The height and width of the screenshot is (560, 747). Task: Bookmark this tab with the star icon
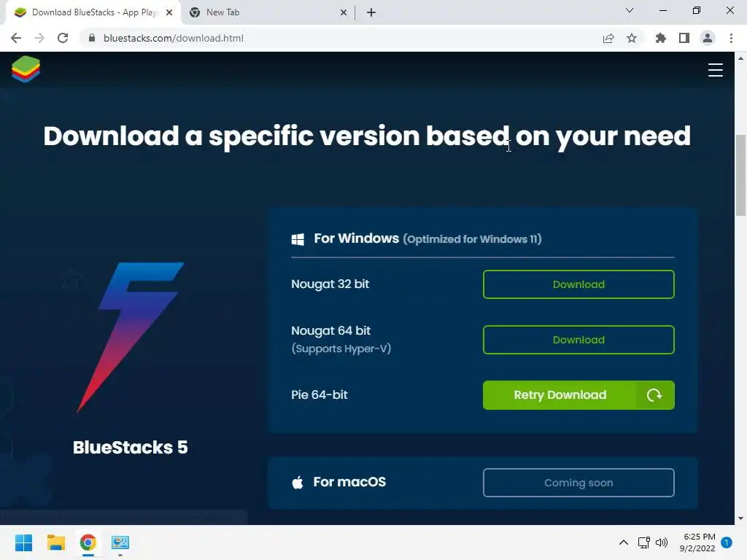(x=632, y=38)
